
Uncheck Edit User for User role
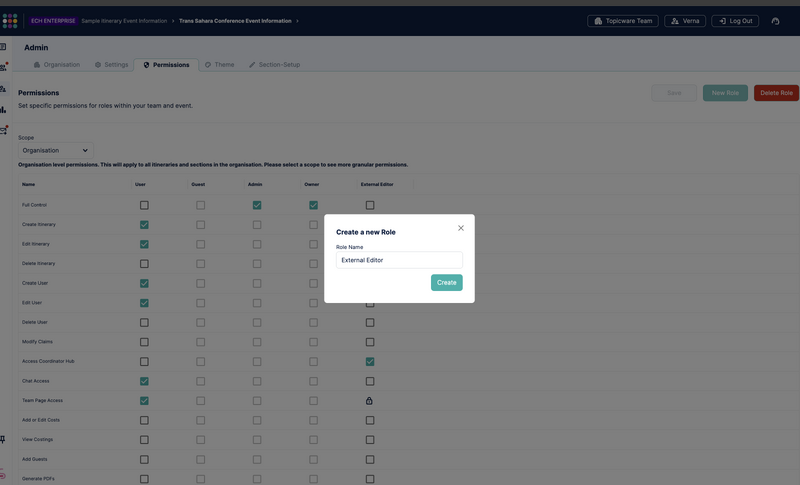144,303
